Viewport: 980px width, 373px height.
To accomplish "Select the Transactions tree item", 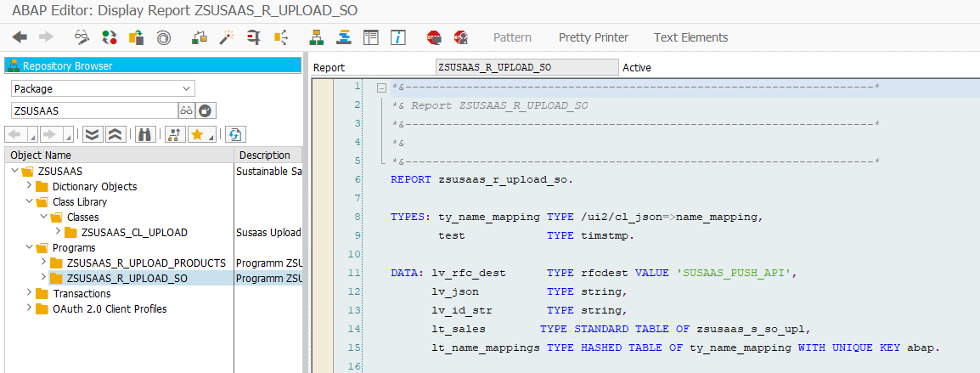I will 82,293.
